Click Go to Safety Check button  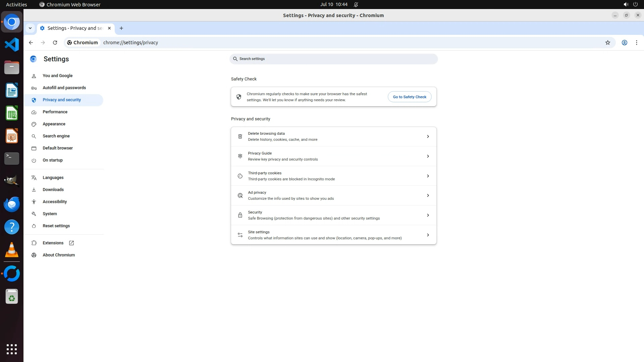pyautogui.click(x=409, y=97)
